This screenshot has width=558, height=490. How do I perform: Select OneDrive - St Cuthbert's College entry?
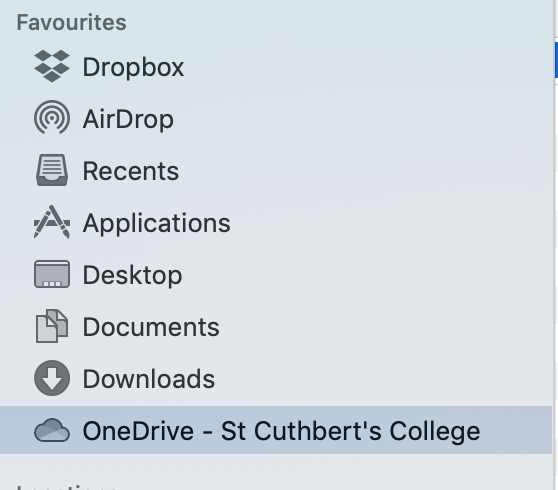276,430
